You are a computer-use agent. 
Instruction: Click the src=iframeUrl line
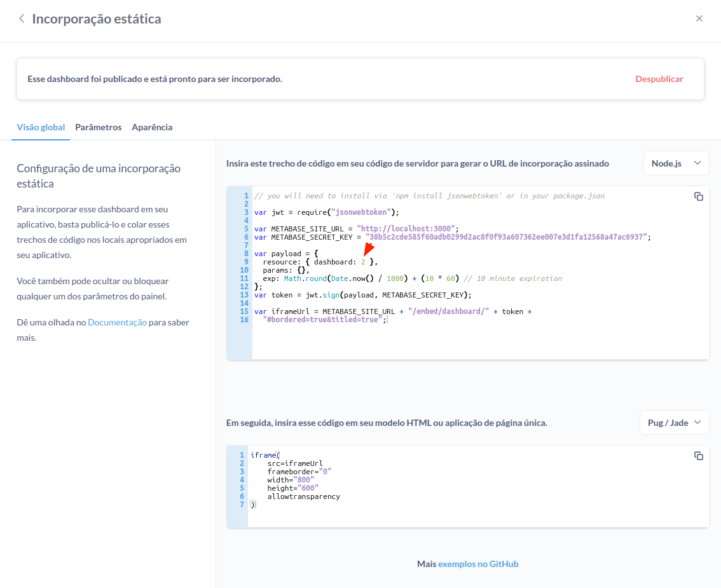click(295, 463)
